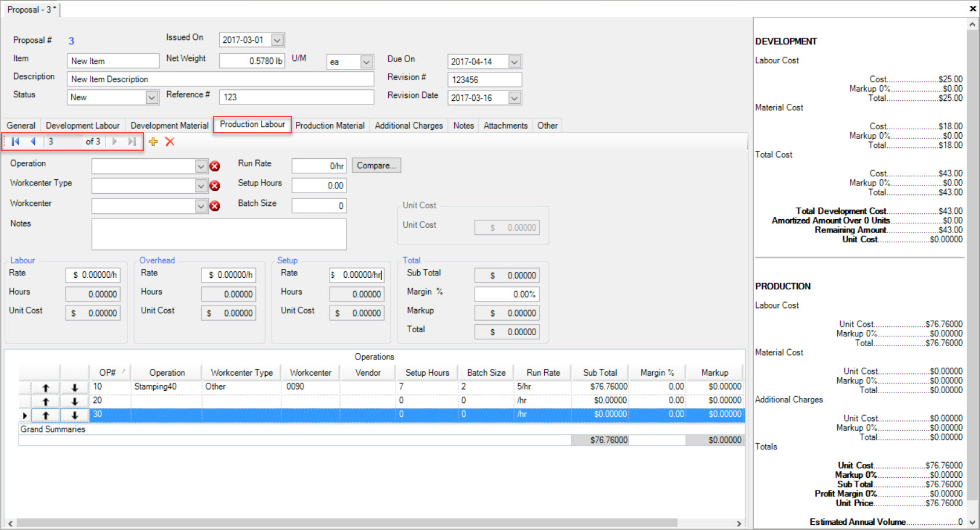Switch to the General tab

21,126
